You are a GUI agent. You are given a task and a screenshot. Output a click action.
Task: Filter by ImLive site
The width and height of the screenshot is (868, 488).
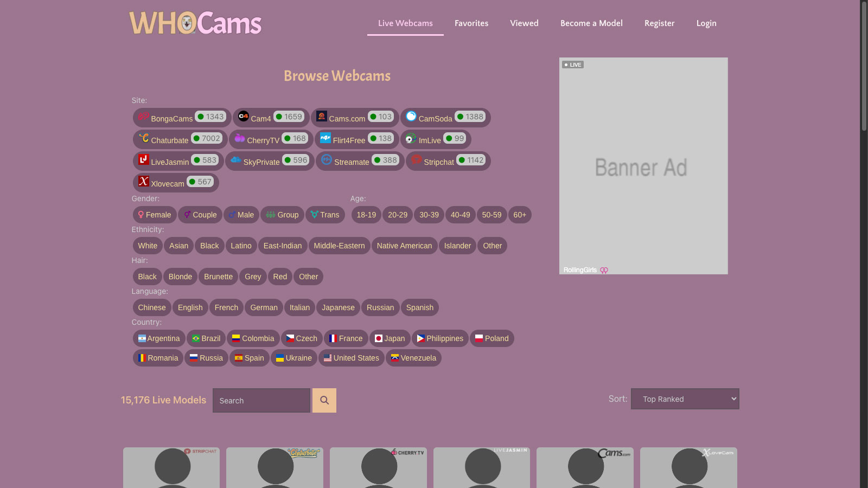[436, 139]
